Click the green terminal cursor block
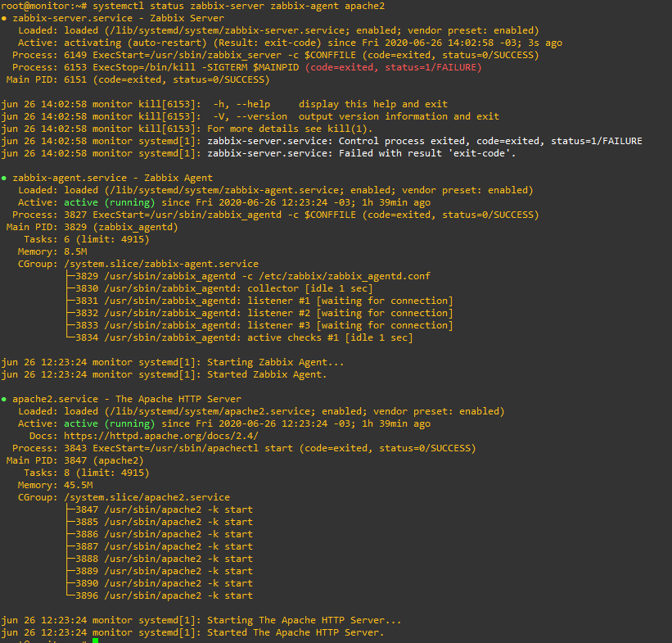Image resolution: width=672 pixels, height=643 pixels. 96,641
